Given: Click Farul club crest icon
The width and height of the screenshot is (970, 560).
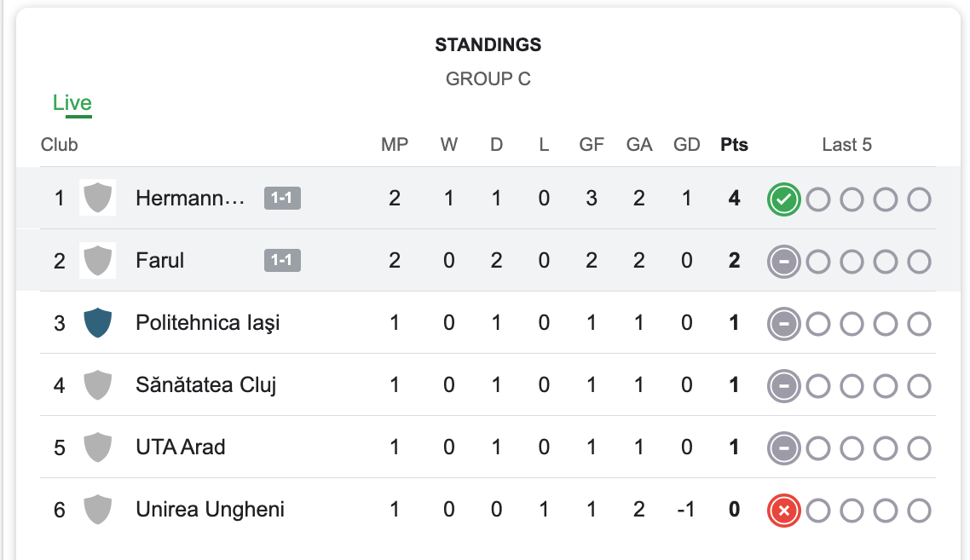Looking at the screenshot, I should point(98,261).
